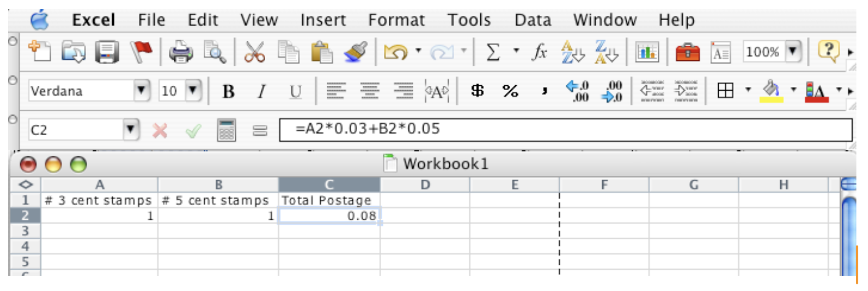Sort descending with the Z-A icon
Screen dimensions: 868x291
coord(606,53)
